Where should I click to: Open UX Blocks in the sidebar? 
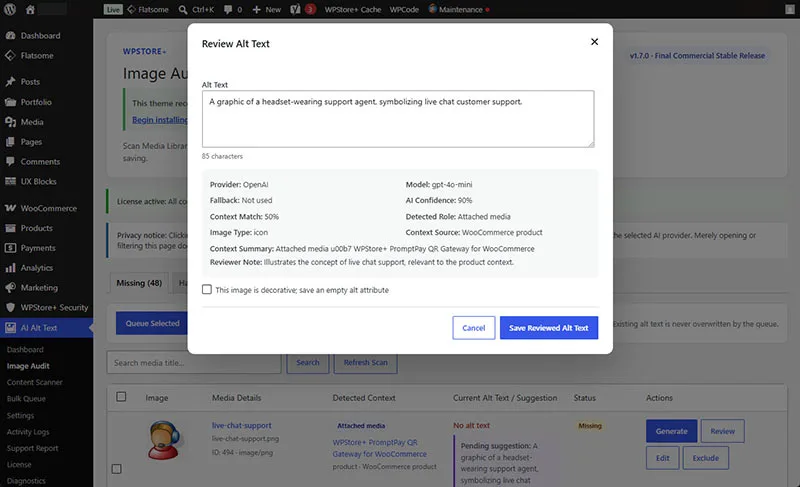(46, 182)
